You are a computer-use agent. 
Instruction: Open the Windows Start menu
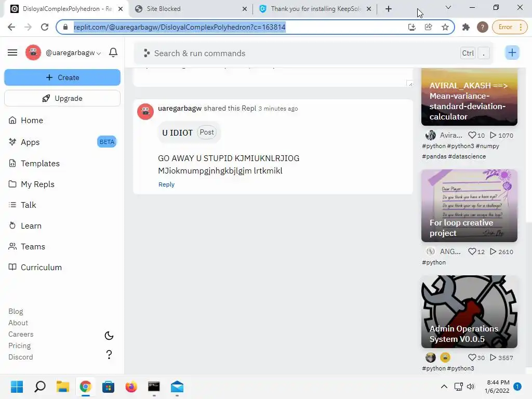17,387
